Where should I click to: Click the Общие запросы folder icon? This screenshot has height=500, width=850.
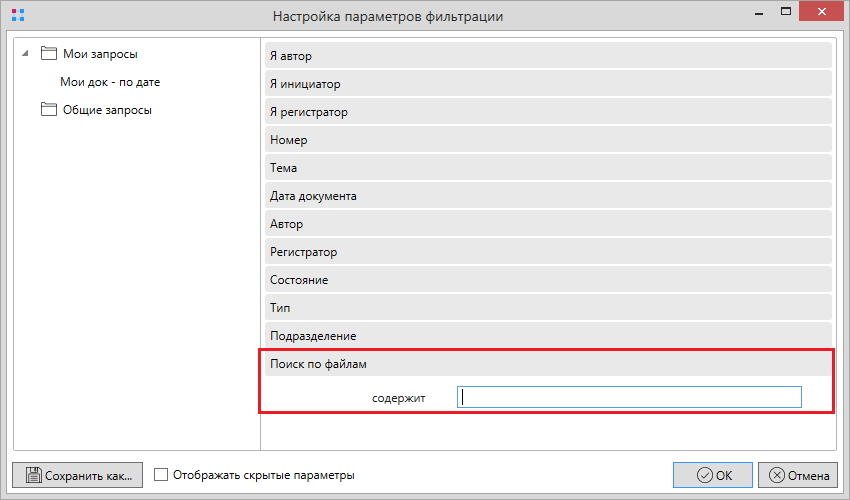coord(49,110)
